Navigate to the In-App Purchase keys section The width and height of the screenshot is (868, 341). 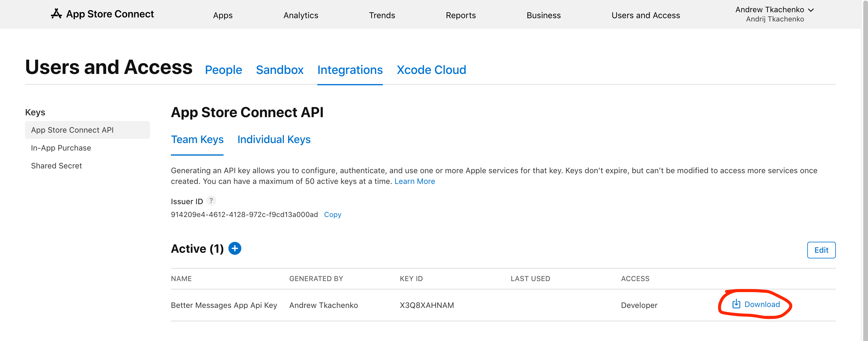[60, 148]
